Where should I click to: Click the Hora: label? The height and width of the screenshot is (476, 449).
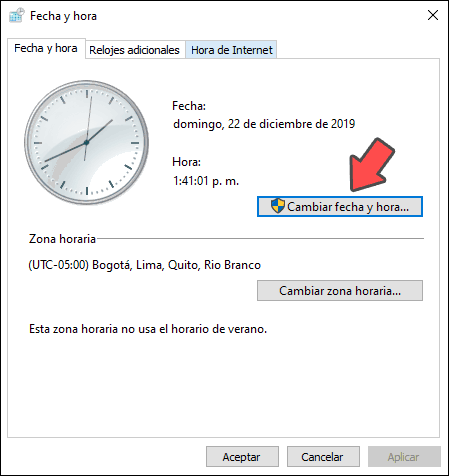(x=187, y=162)
